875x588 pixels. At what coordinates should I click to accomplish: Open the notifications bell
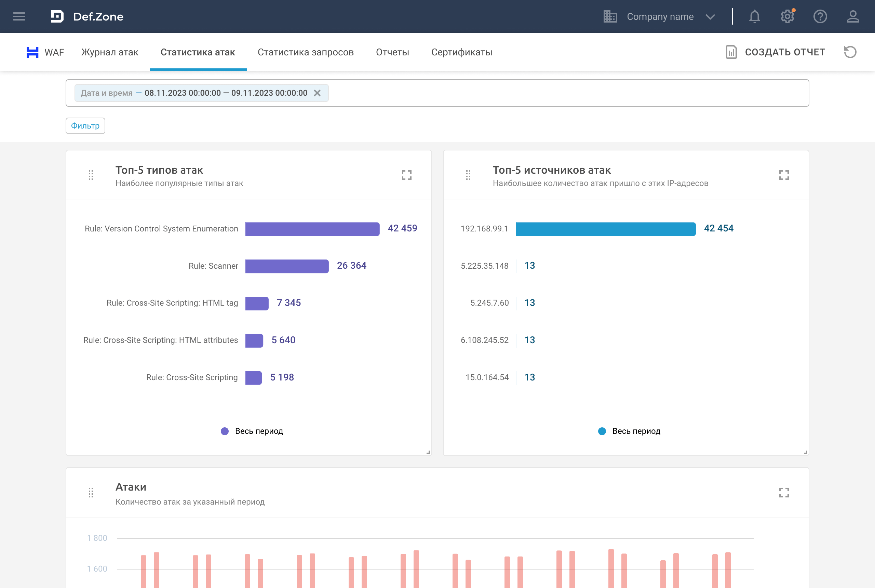[754, 16]
